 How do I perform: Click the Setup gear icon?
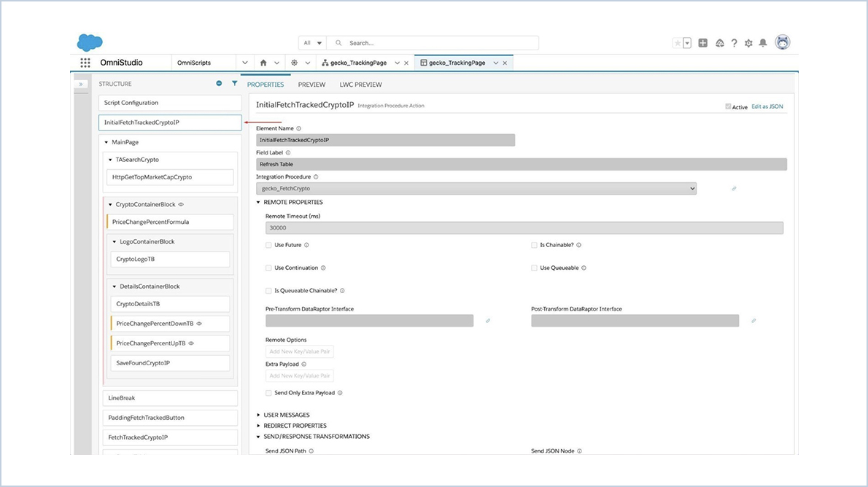tap(748, 43)
